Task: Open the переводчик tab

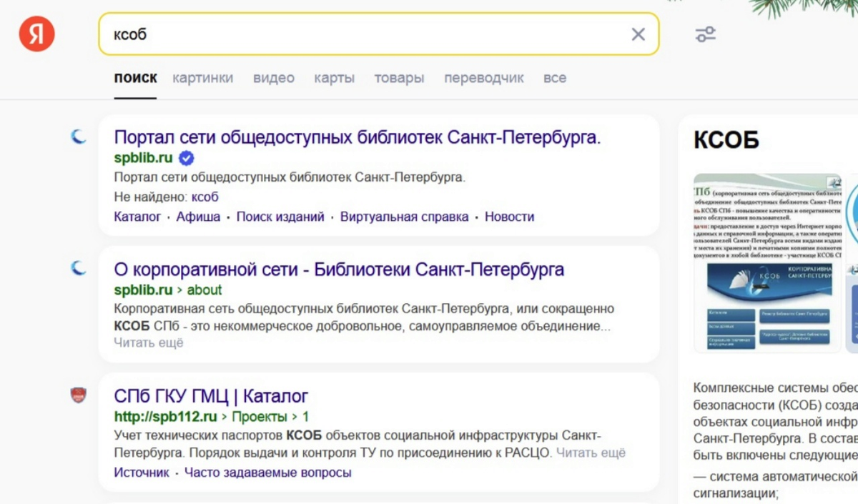Action: pos(483,77)
